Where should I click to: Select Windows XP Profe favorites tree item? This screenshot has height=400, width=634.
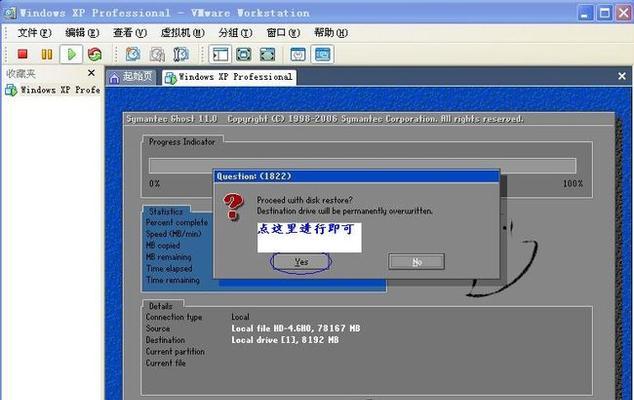(53, 90)
